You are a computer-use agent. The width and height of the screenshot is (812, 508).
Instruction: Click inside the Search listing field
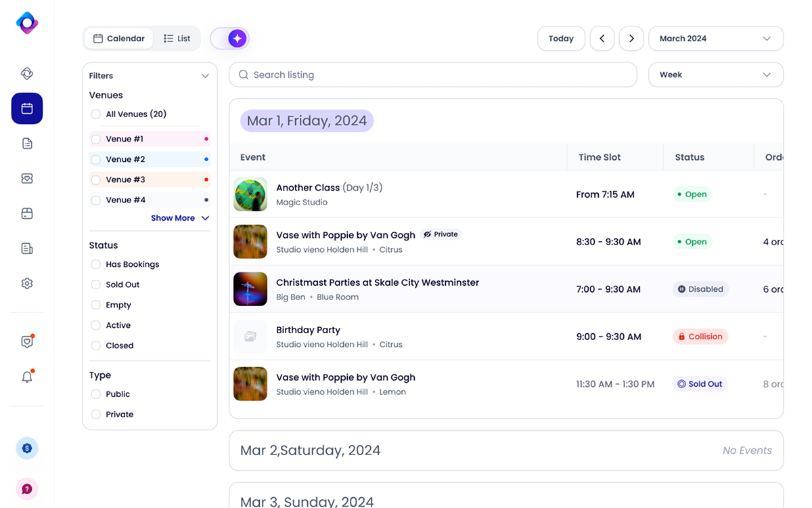click(433, 75)
